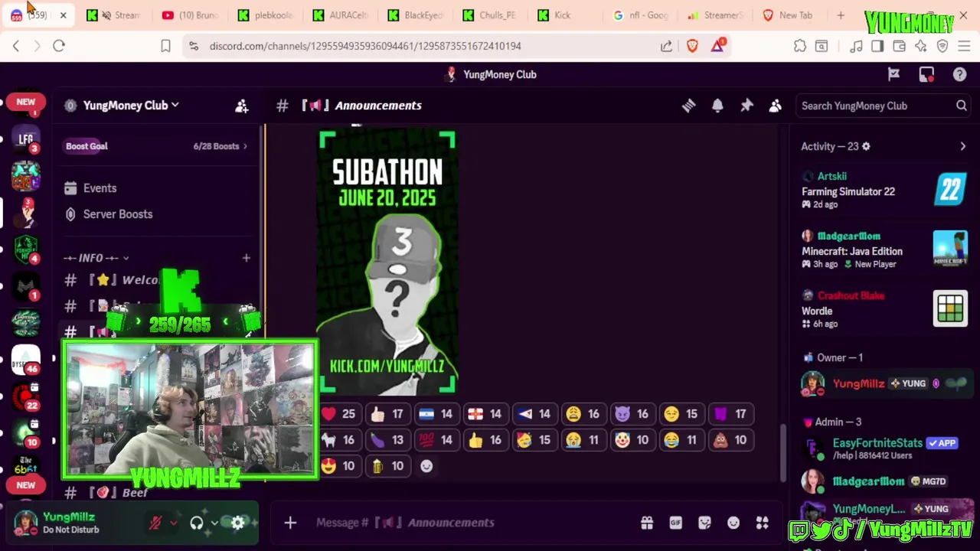Viewport: 980px width, 551px height.
Task: Click the Message Announcements input box
Action: pos(475,523)
